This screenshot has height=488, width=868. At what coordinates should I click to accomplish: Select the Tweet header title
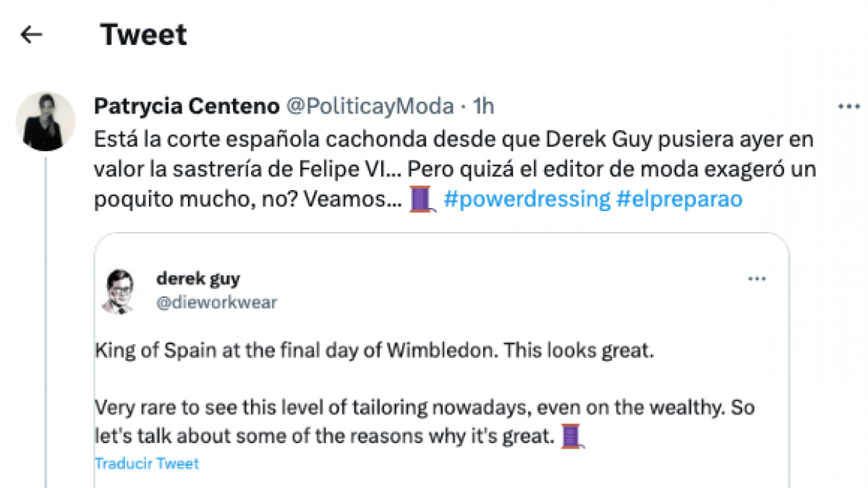[x=145, y=33]
